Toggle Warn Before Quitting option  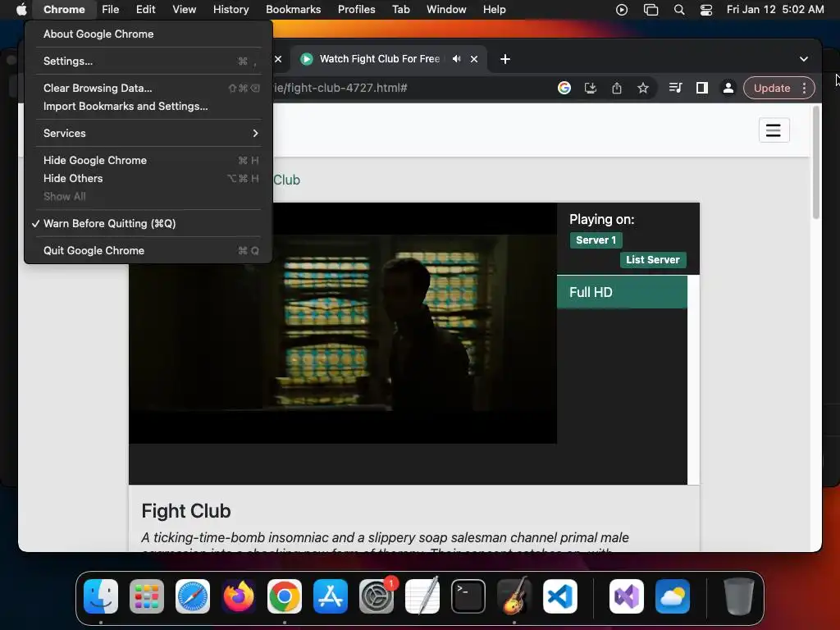pyautogui.click(x=148, y=223)
